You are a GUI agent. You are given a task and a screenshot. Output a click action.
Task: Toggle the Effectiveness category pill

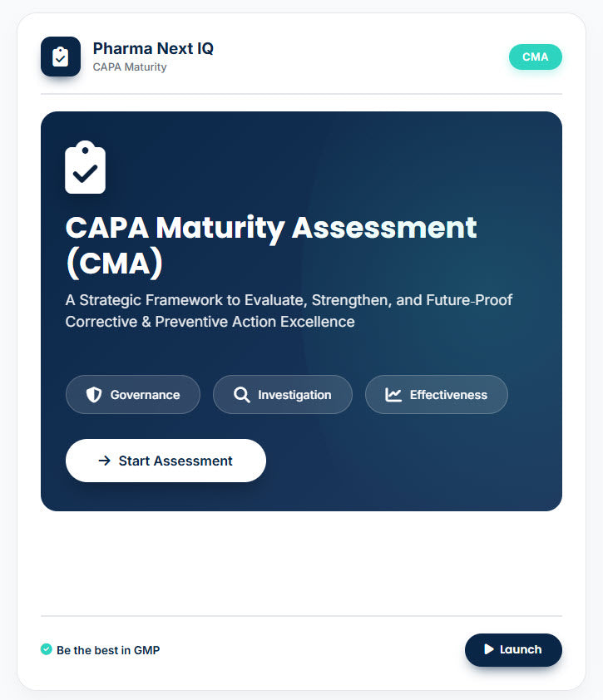click(x=436, y=394)
